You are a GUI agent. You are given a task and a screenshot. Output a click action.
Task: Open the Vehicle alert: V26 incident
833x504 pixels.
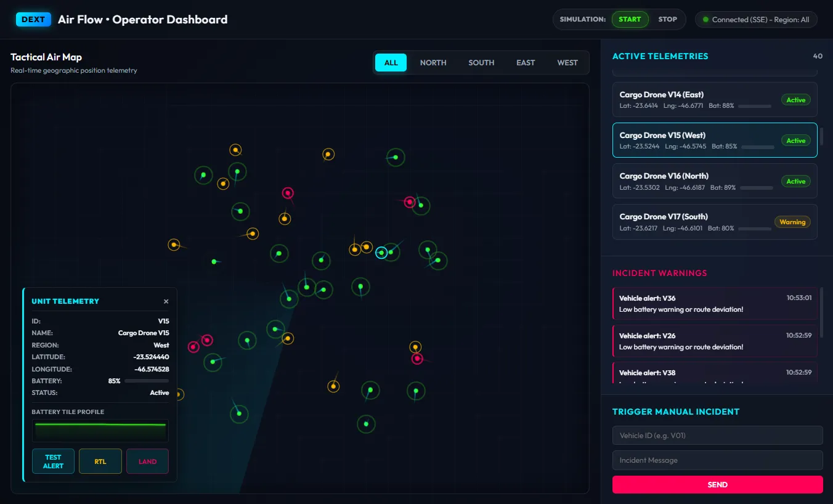(715, 341)
